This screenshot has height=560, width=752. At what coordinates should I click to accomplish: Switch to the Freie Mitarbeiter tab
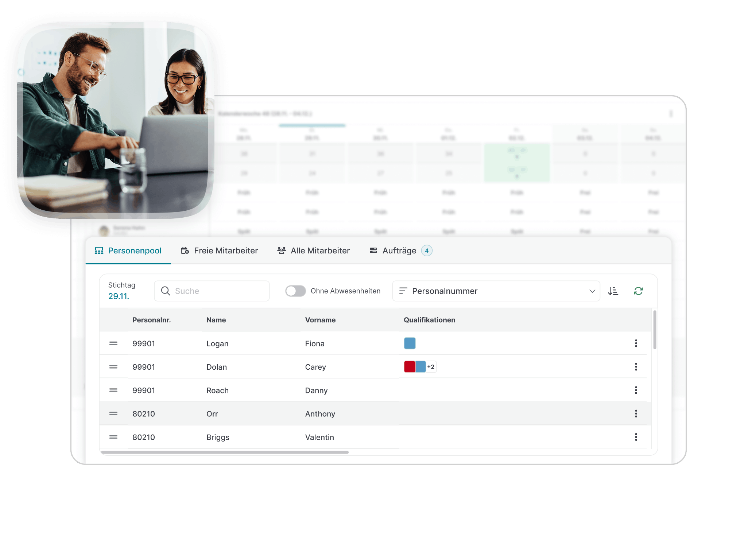(220, 251)
